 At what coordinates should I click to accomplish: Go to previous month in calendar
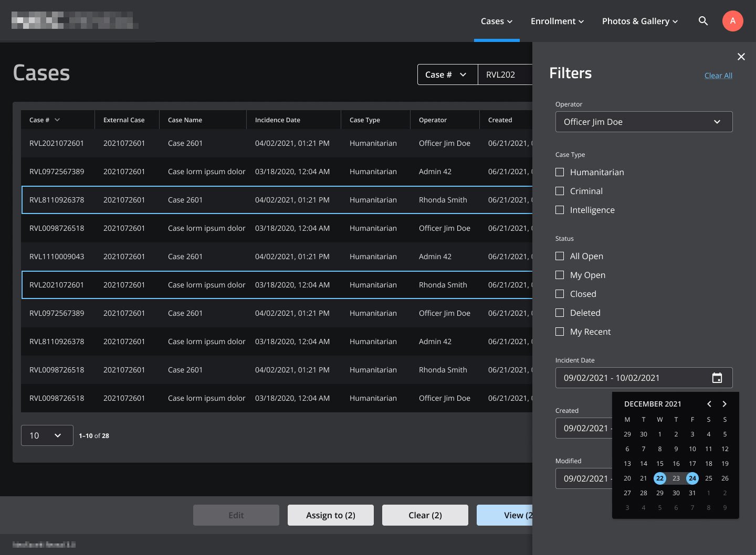coord(709,404)
